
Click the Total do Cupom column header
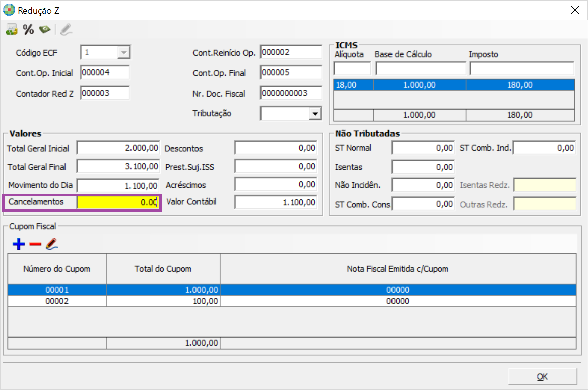pyautogui.click(x=163, y=269)
